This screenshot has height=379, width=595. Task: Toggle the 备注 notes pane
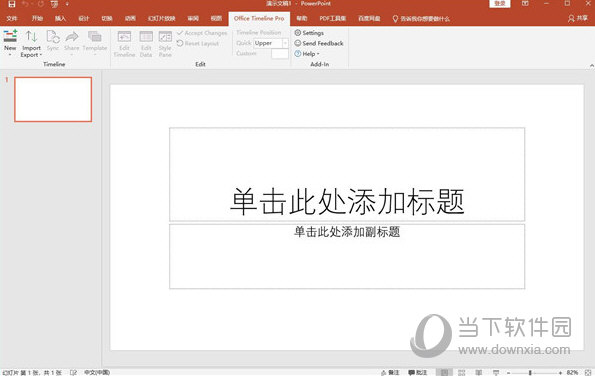[x=390, y=373]
